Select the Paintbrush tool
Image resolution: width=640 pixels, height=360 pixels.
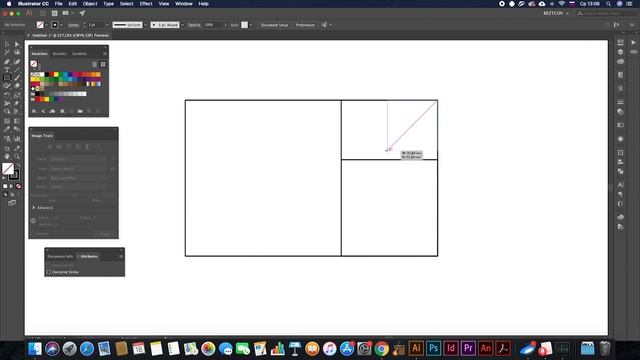tap(17, 77)
